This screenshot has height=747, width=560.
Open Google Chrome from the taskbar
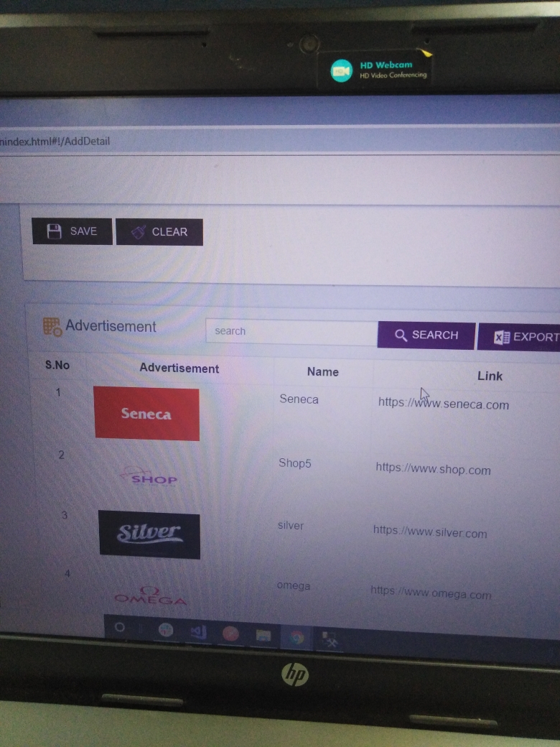[297, 636]
